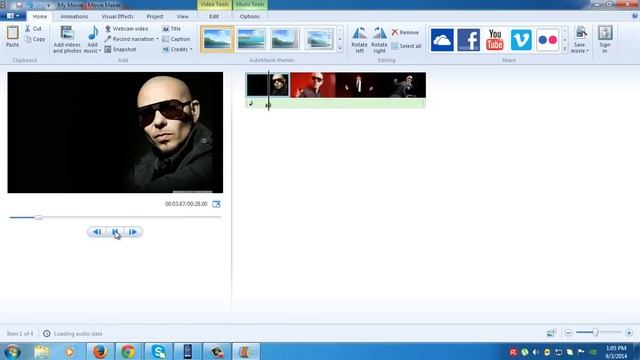The width and height of the screenshot is (640, 360).
Task: Open Windows Start menu
Action: (12, 351)
